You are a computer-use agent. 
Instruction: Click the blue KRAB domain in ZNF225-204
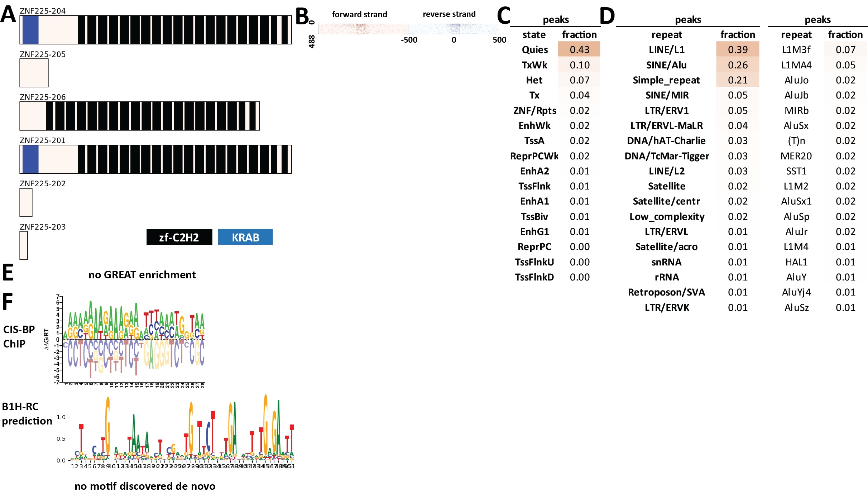pyautogui.click(x=30, y=30)
